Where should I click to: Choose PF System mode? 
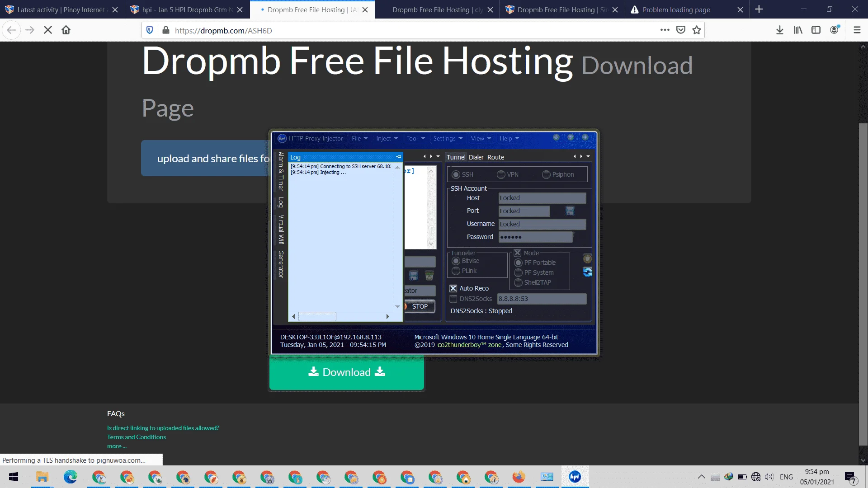tap(518, 272)
